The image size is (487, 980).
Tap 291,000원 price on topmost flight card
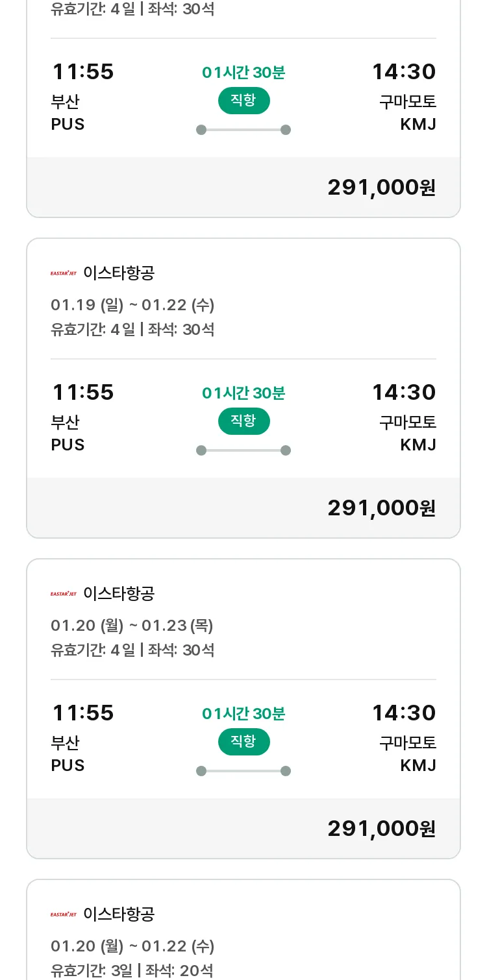tap(381, 187)
